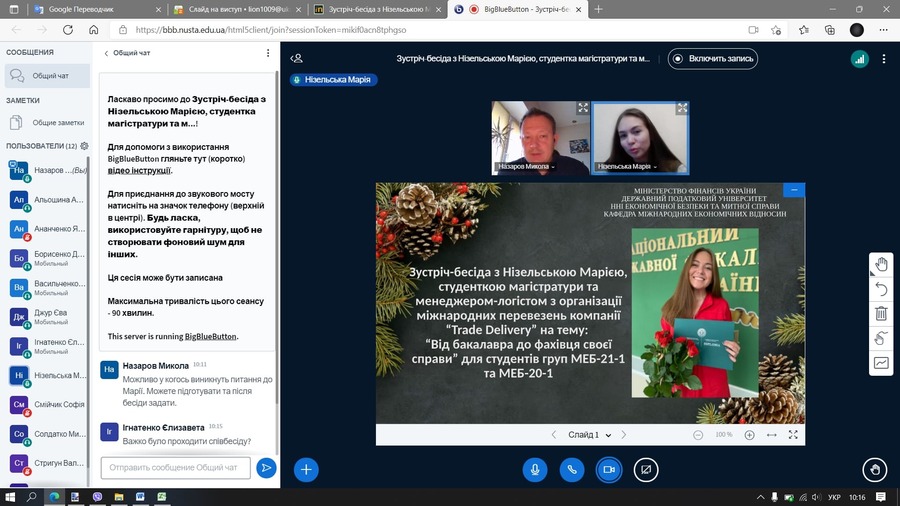Select user Нізельська М... in users list
This screenshot has width=900, height=506.
coord(47,375)
